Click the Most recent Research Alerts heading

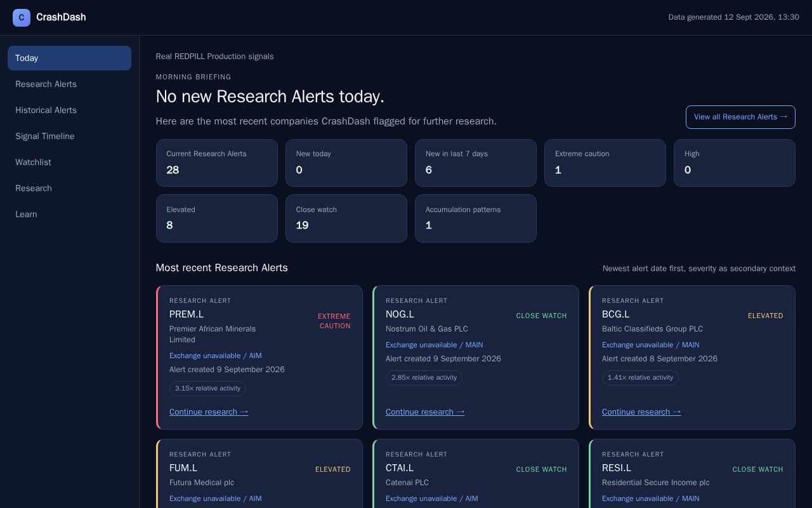tap(222, 268)
